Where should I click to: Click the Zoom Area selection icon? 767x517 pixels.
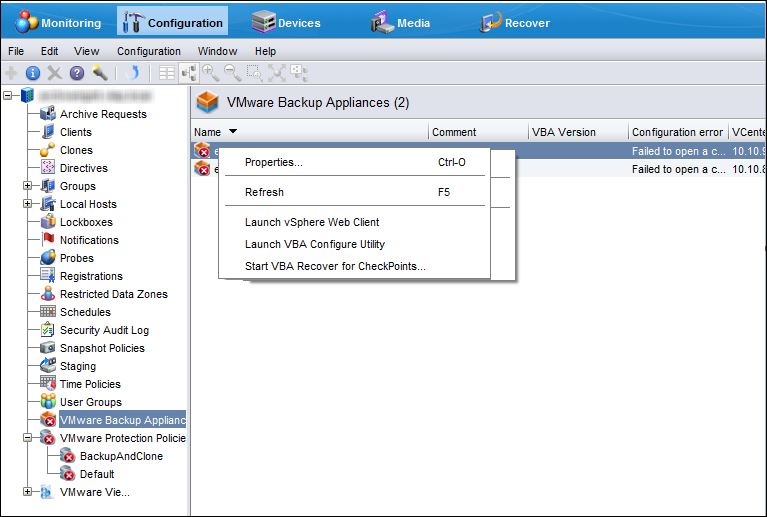click(x=254, y=73)
